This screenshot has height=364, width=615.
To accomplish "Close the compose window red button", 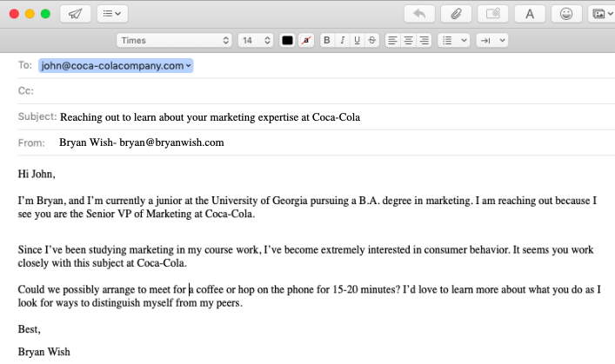I will (x=14, y=14).
